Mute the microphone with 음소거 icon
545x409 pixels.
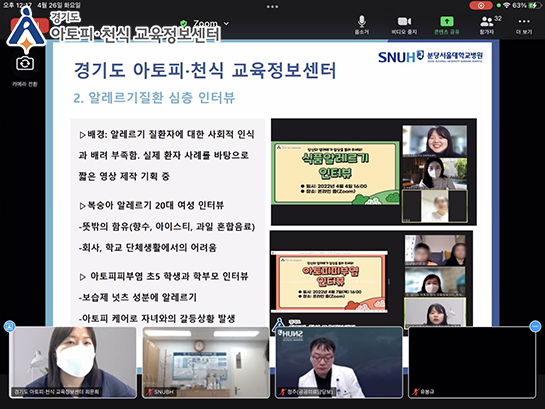pyautogui.click(x=361, y=22)
